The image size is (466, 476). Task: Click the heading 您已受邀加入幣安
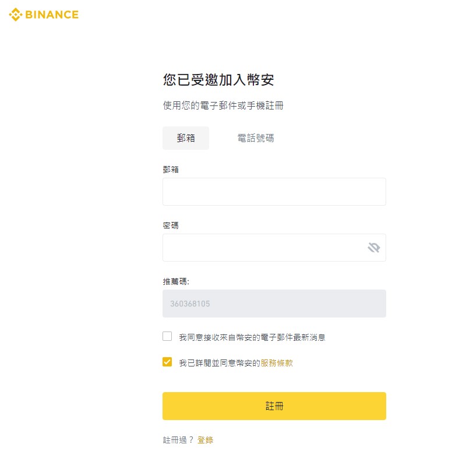[218, 80]
